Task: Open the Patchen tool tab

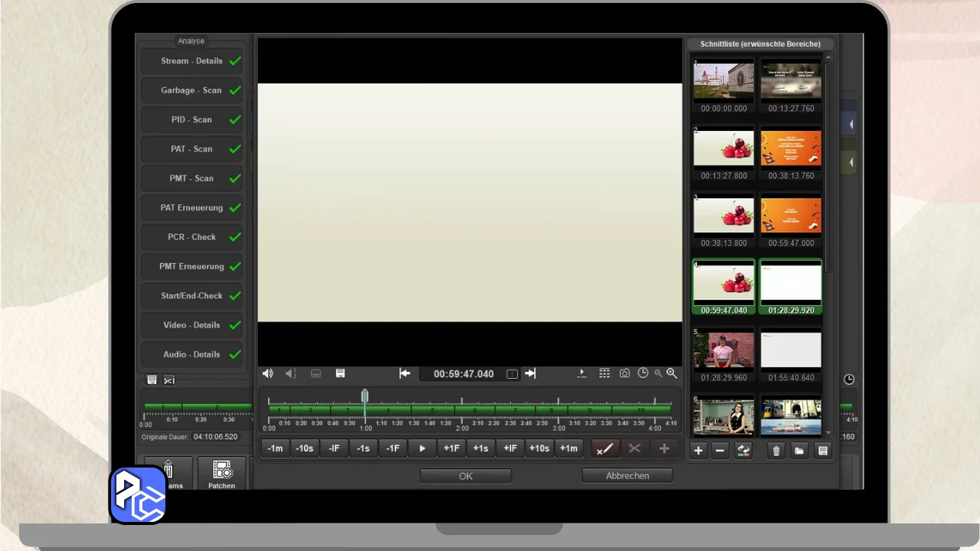Action: coord(221,474)
